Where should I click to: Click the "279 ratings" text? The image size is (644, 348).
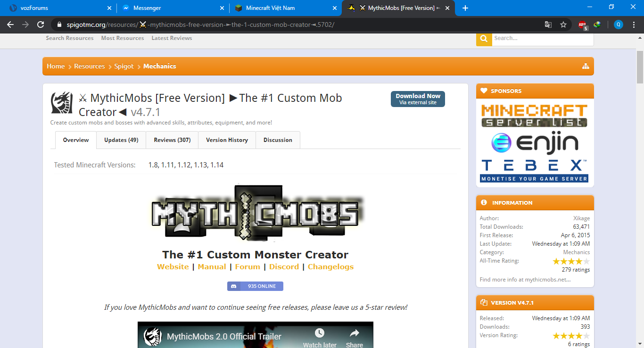[576, 270]
